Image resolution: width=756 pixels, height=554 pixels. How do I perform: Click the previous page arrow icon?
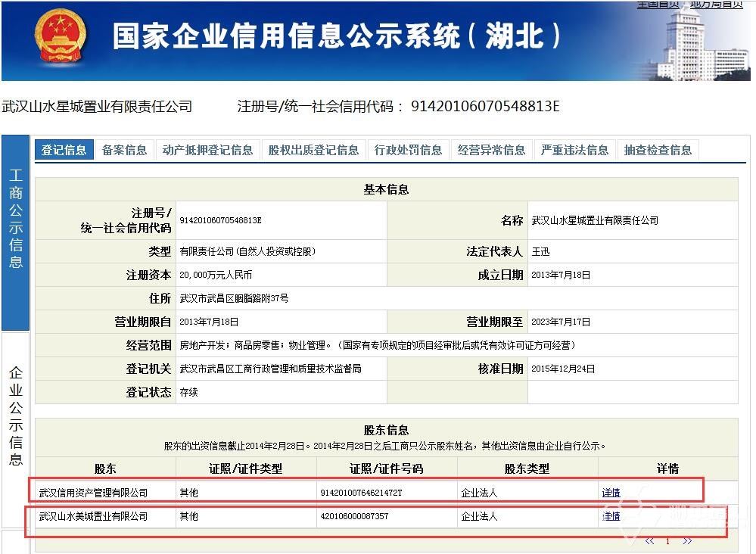[x=648, y=541]
